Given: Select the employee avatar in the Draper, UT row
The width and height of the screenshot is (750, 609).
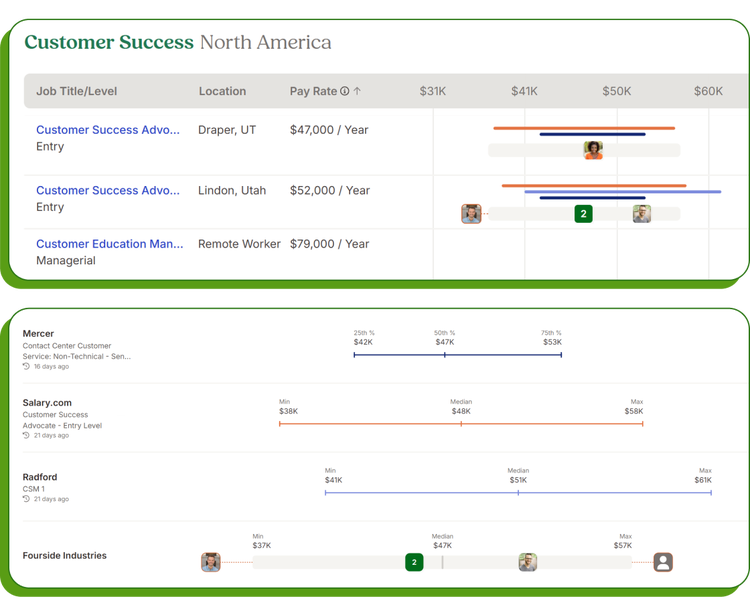Looking at the screenshot, I should (x=593, y=150).
